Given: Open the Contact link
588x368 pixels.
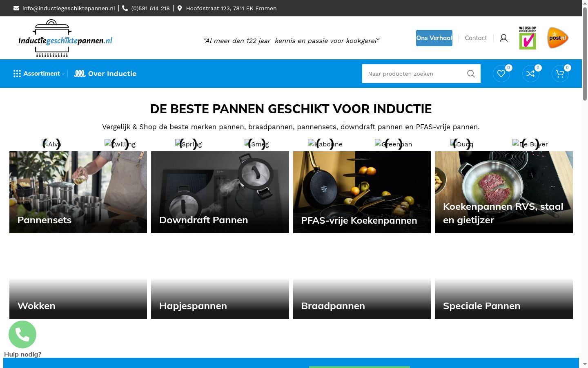Looking at the screenshot, I should click(x=476, y=38).
